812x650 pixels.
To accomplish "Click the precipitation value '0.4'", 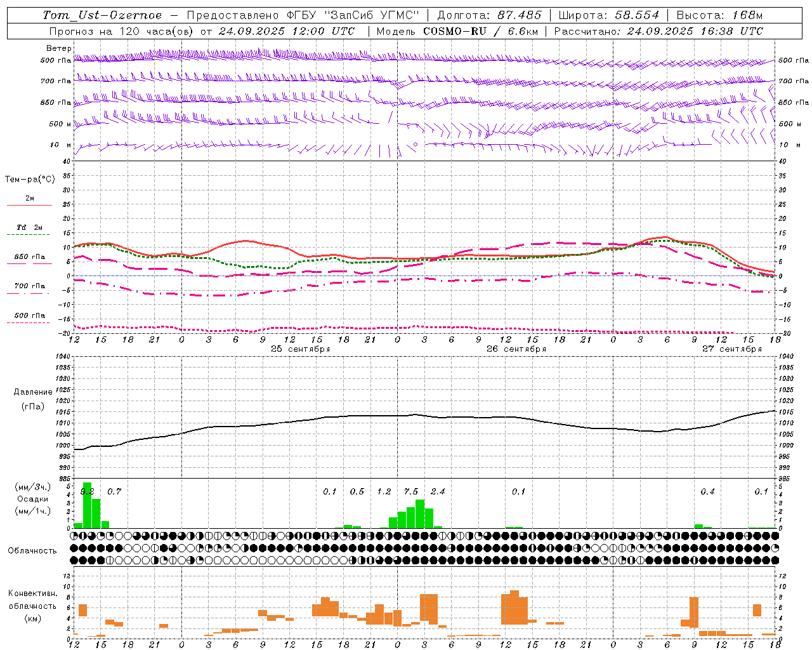I will pyautogui.click(x=707, y=491).
